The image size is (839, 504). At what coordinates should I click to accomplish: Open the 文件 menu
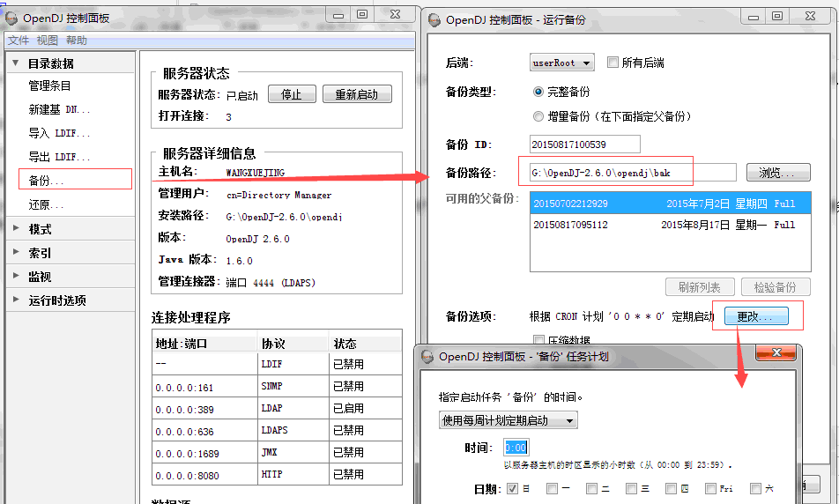pos(19,41)
